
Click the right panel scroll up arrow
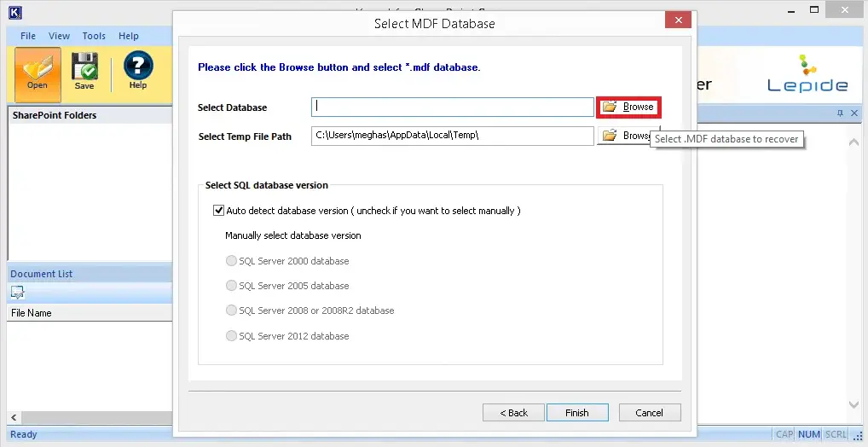[854, 142]
